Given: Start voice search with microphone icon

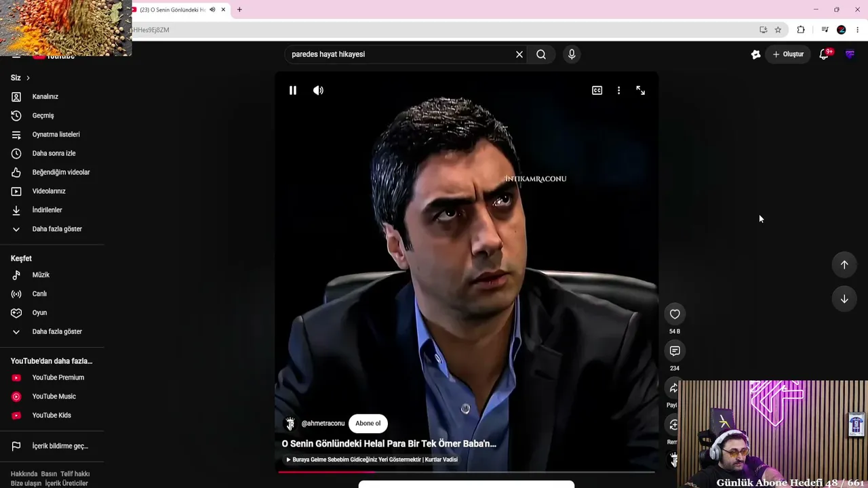Looking at the screenshot, I should [x=572, y=54].
